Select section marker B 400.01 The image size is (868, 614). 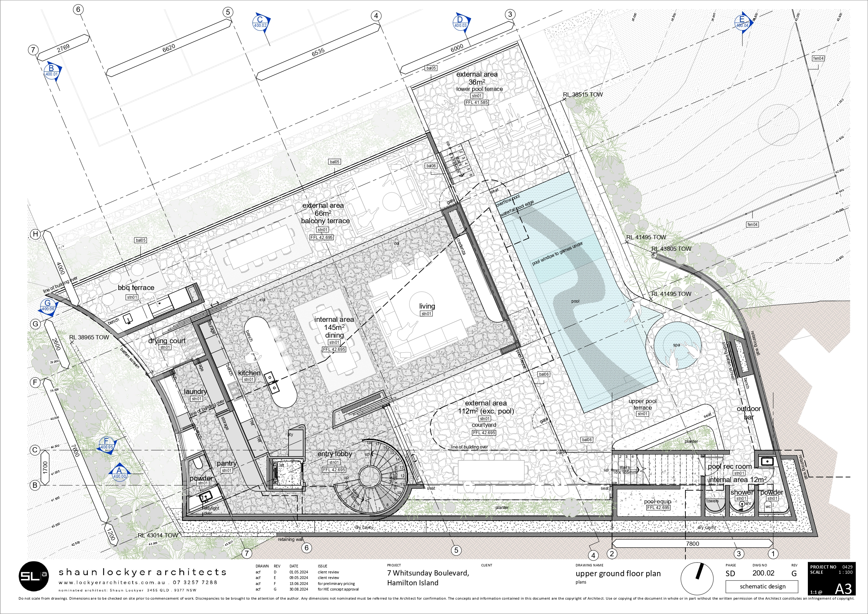tap(52, 71)
